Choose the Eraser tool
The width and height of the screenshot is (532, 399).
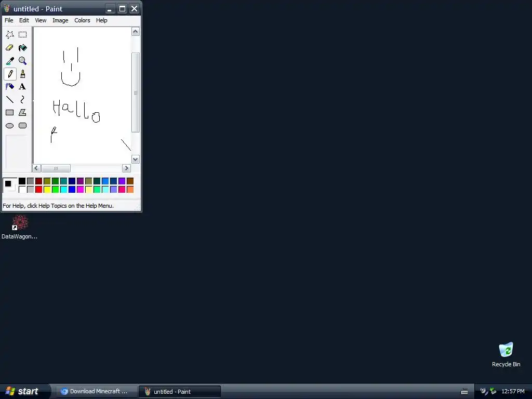click(10, 48)
